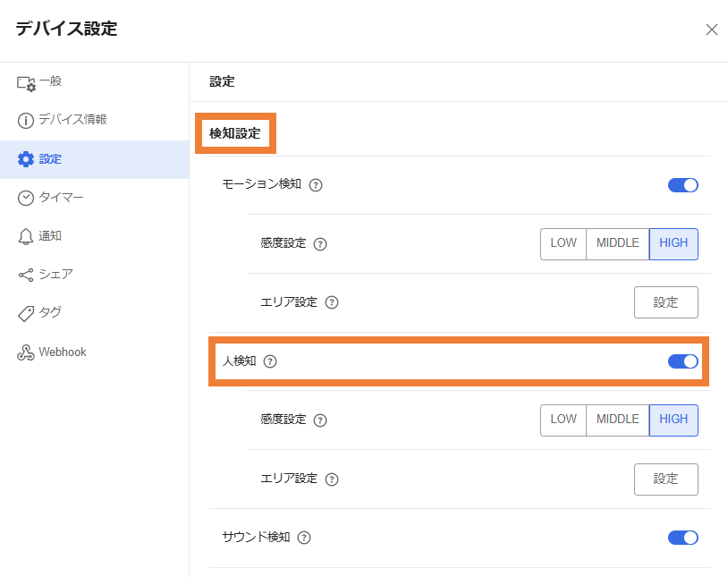Set person detection sensitivity to MIDDLE
The height and width of the screenshot is (577, 728).
tap(617, 420)
